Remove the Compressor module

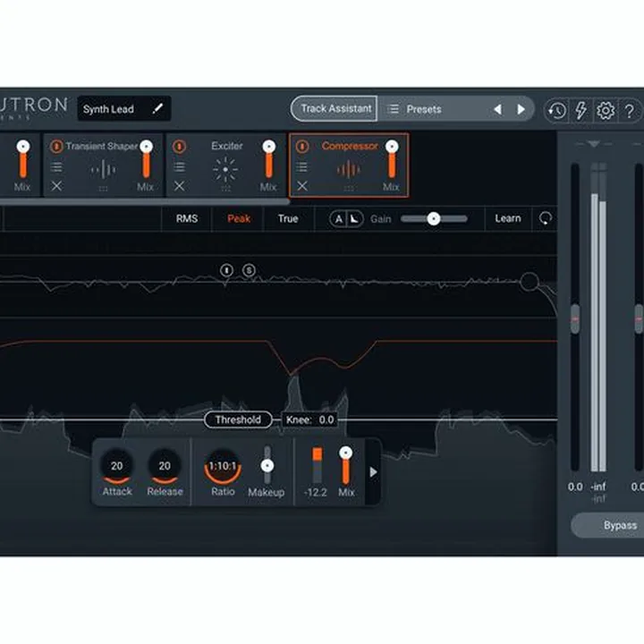click(x=302, y=186)
